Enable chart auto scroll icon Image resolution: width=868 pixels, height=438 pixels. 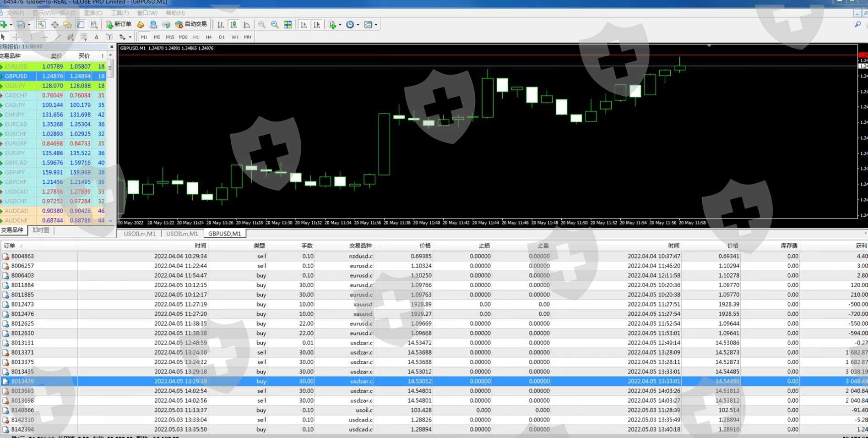pos(304,25)
